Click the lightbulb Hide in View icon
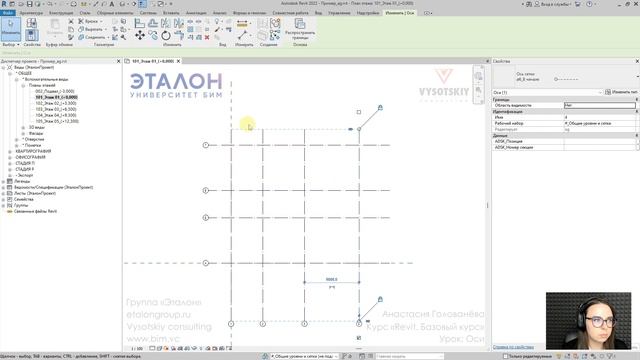Image resolution: width=640 pixels, height=360 pixels. [x=217, y=21]
